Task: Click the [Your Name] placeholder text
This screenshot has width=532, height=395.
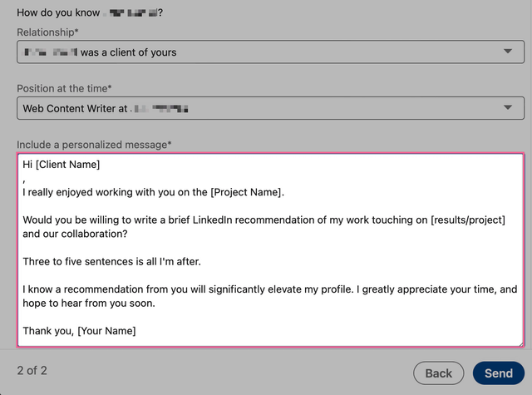Action: (x=106, y=331)
